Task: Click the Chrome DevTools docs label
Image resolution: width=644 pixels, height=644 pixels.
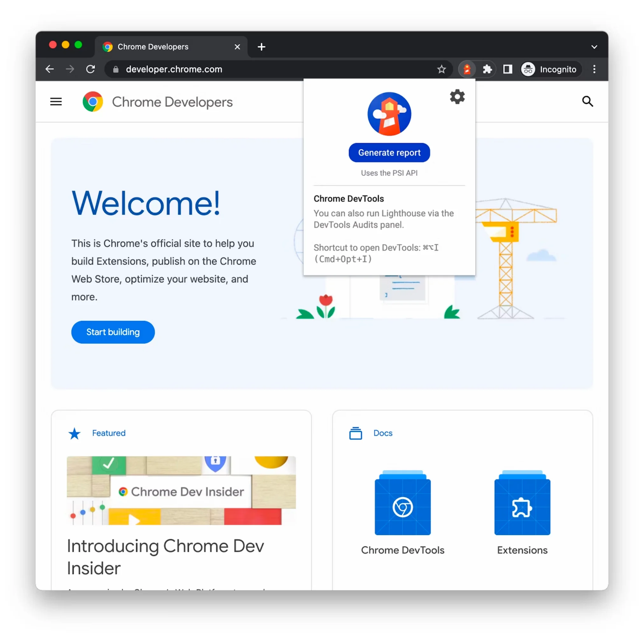Action: point(403,550)
